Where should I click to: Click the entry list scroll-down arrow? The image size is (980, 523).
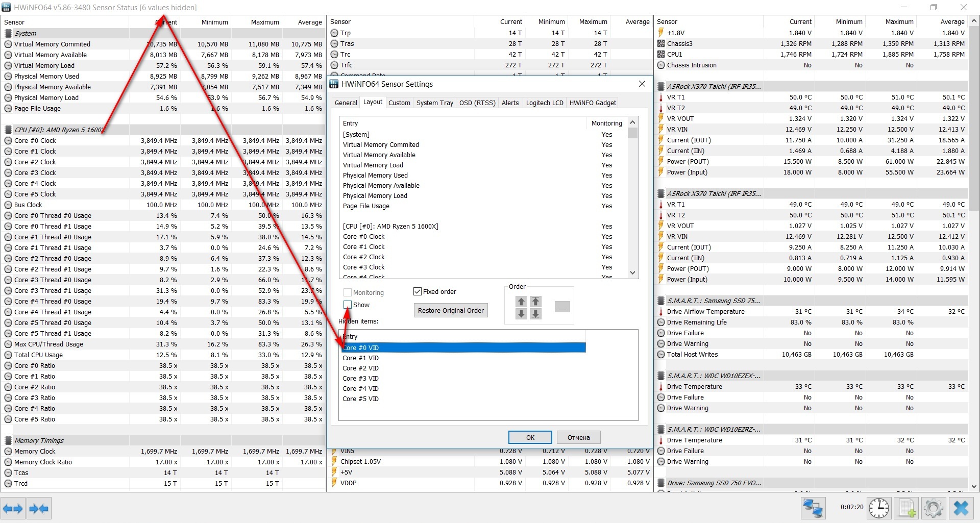click(633, 273)
